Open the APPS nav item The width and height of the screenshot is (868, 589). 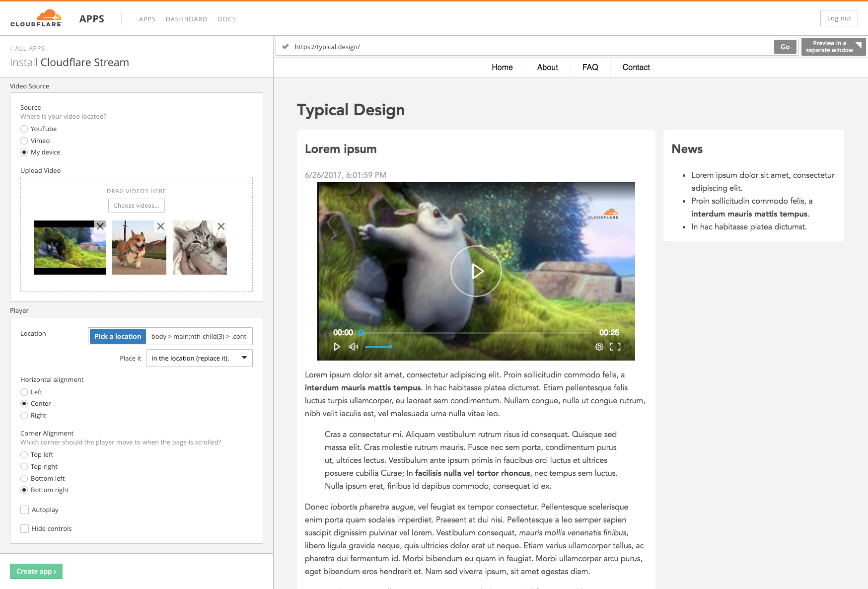click(x=147, y=19)
